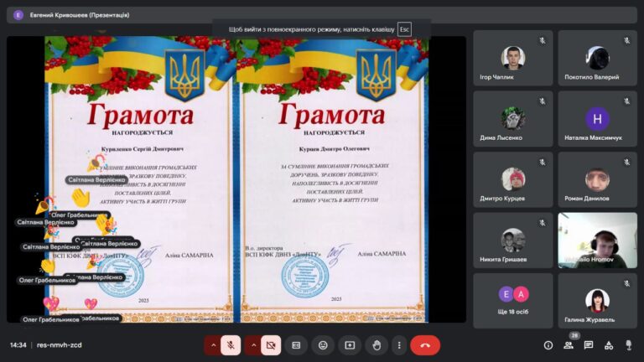644x362 pixels.
Task: Expand video settings arrow beside camera
Action: (253, 345)
